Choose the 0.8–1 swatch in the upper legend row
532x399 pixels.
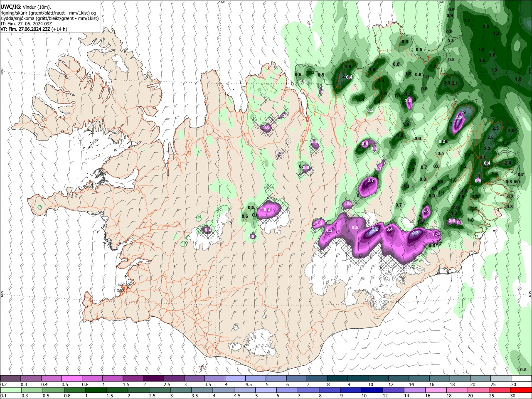click(92, 379)
